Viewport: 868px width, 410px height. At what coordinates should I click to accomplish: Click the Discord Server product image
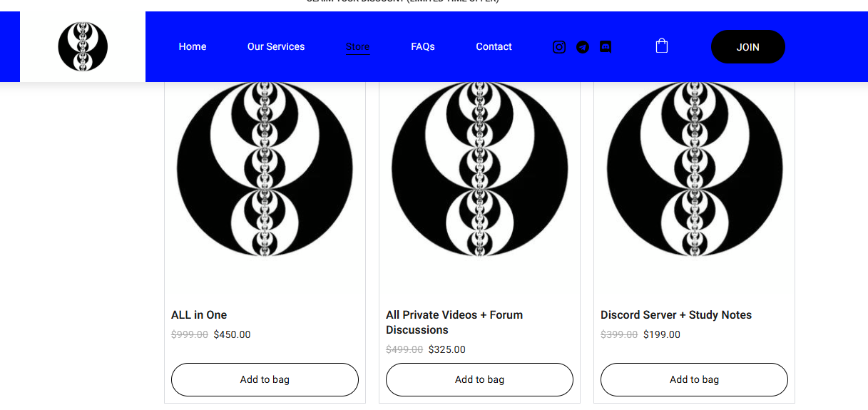(x=694, y=171)
